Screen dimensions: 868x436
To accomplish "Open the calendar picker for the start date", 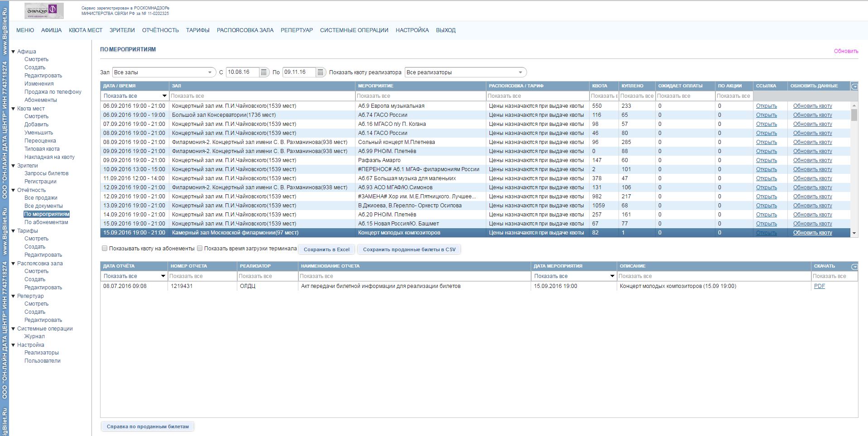I will (x=264, y=72).
